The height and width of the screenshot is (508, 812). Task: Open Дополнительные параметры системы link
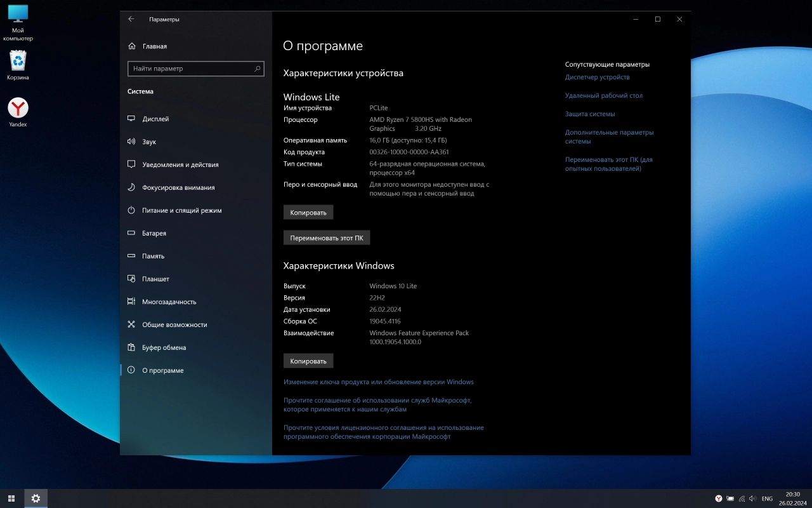tap(610, 137)
